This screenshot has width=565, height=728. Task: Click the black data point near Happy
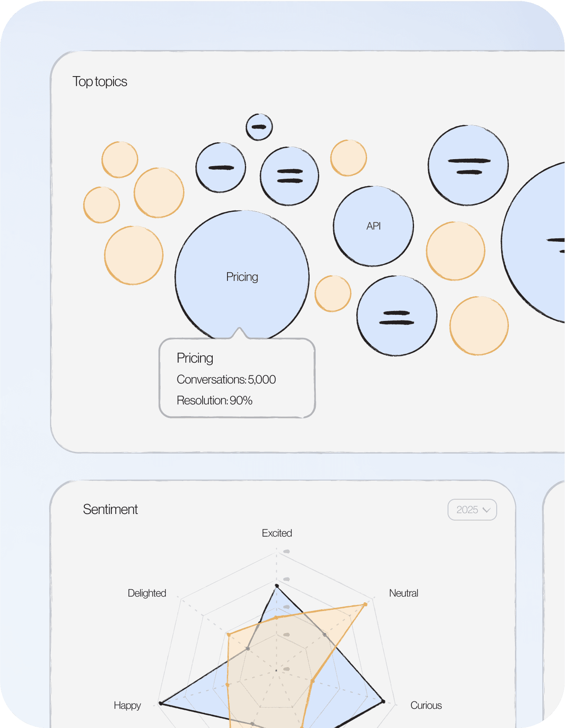160,703
